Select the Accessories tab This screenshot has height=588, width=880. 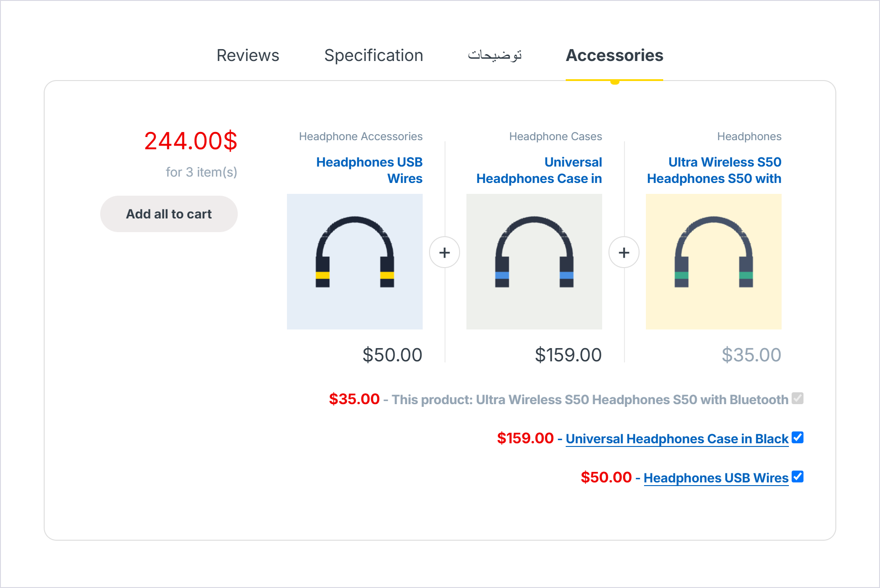click(614, 56)
